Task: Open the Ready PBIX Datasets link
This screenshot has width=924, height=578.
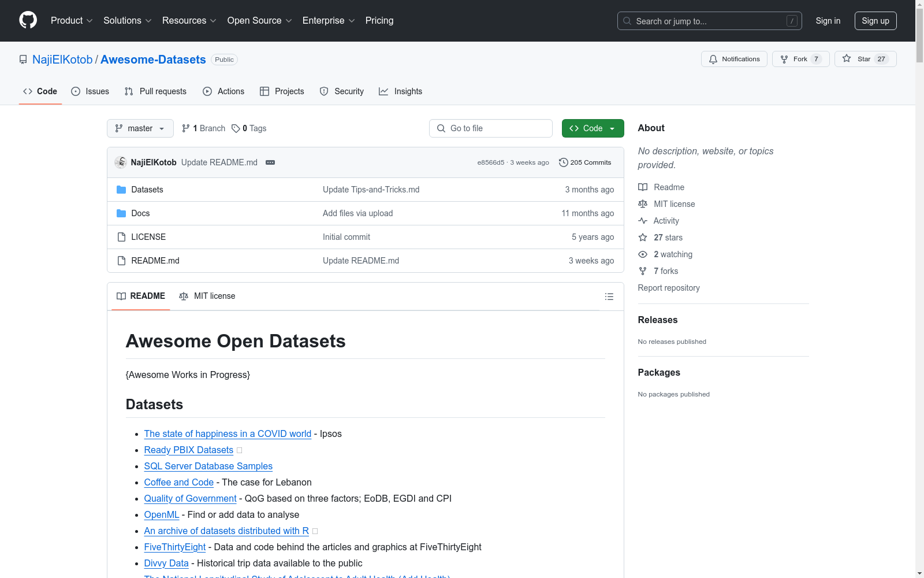Action: [189, 450]
